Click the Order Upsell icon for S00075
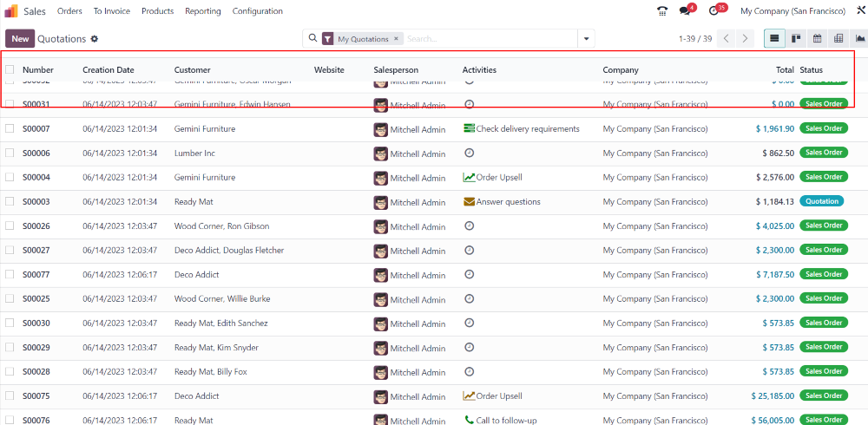Image resolution: width=868 pixels, height=425 pixels. point(469,396)
